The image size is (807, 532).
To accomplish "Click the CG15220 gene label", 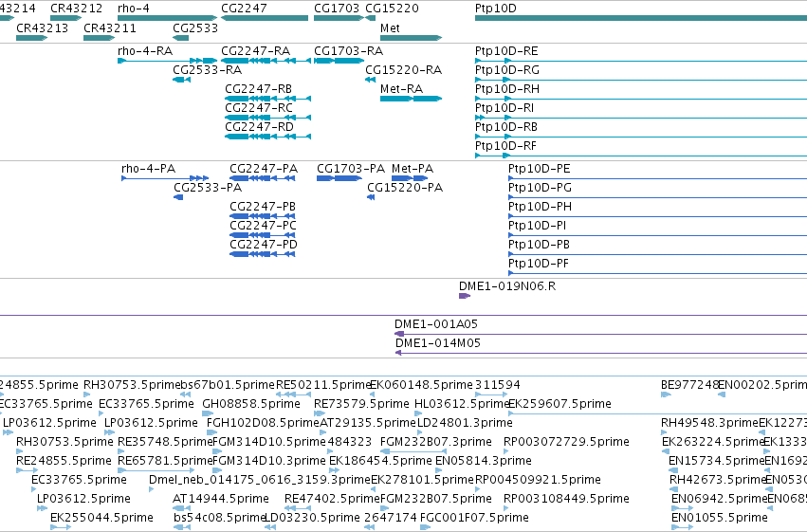I will tap(392, 9).
